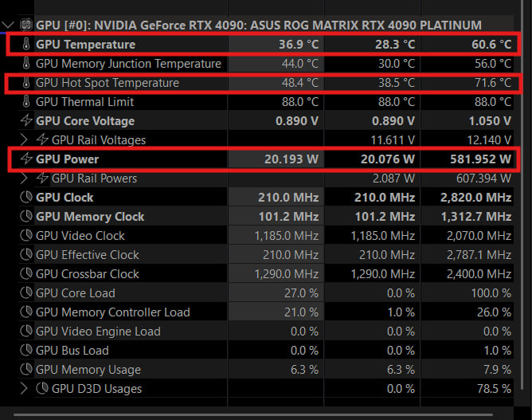Click clock gauge icon beside GPU Clock
This screenshot has height=420, width=532.
26,198
